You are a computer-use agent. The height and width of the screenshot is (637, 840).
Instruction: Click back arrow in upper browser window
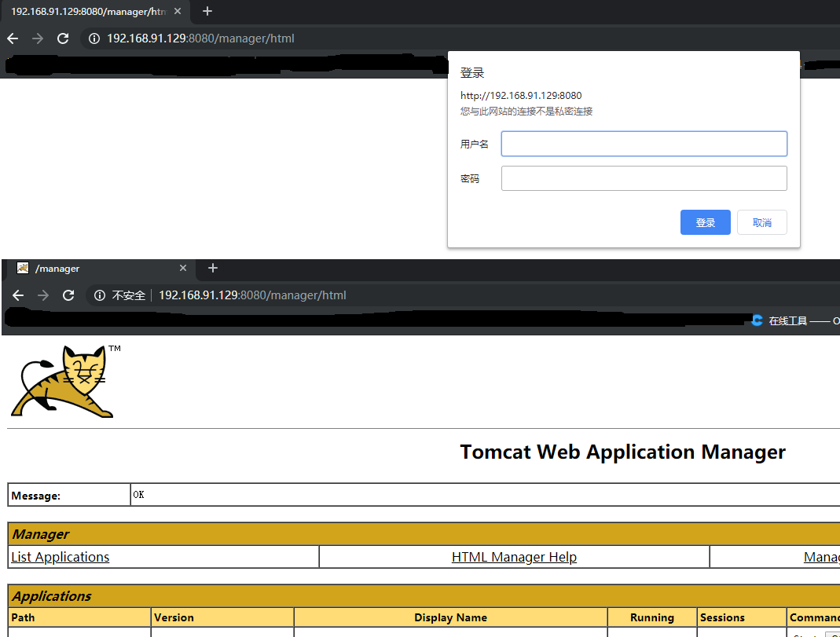tap(13, 38)
